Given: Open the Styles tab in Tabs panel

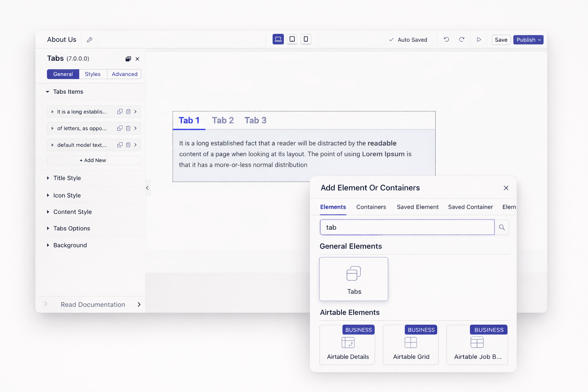Looking at the screenshot, I should pyautogui.click(x=93, y=74).
